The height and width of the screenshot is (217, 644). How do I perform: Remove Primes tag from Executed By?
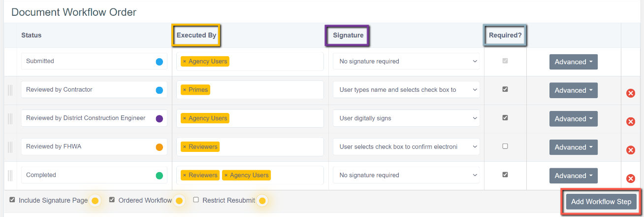[185, 90]
